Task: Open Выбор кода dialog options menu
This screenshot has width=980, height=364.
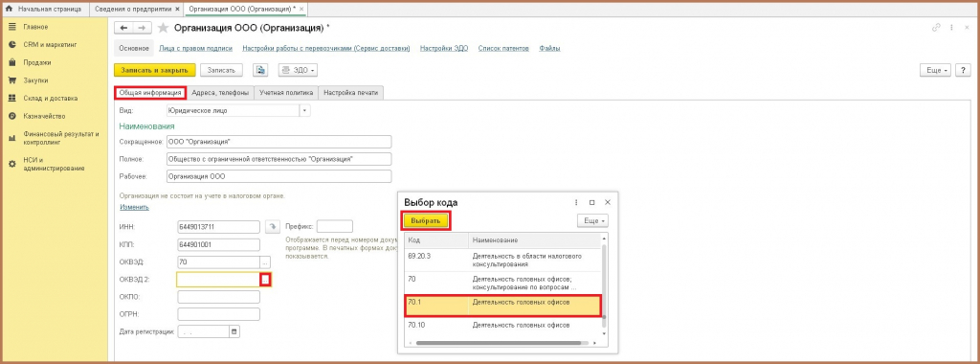Action: coord(576,203)
